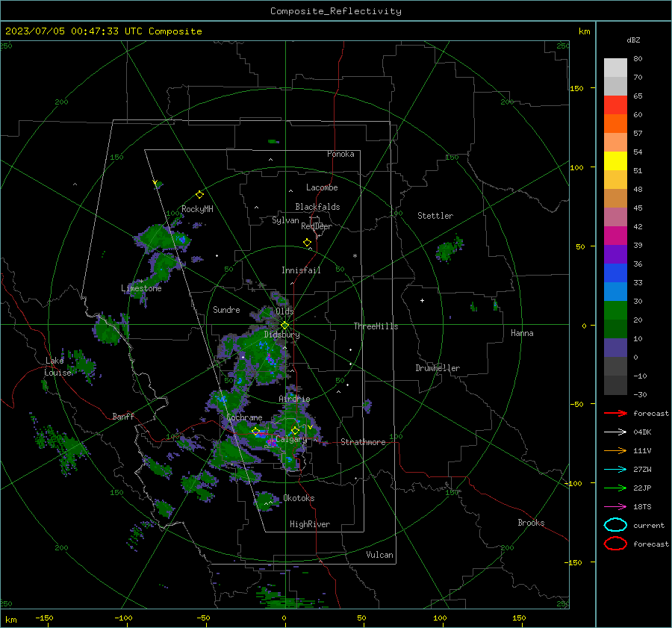Click the RedDeer city label
This screenshot has height=628, width=672.
[317, 226]
